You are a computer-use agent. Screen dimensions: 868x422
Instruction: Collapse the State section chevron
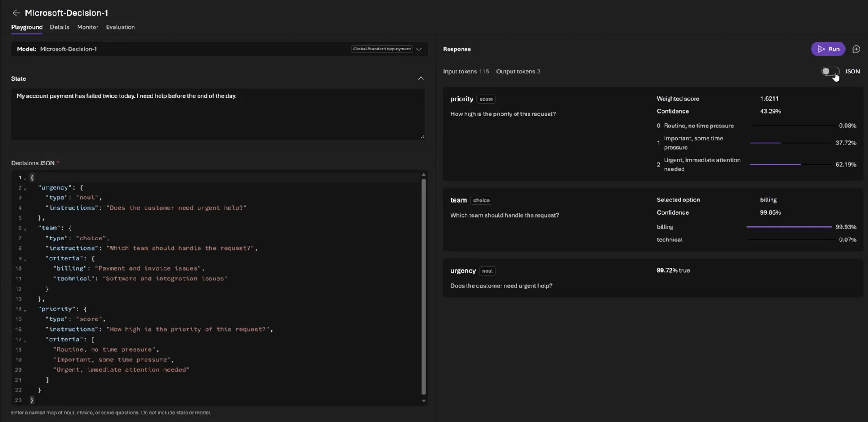(421, 78)
